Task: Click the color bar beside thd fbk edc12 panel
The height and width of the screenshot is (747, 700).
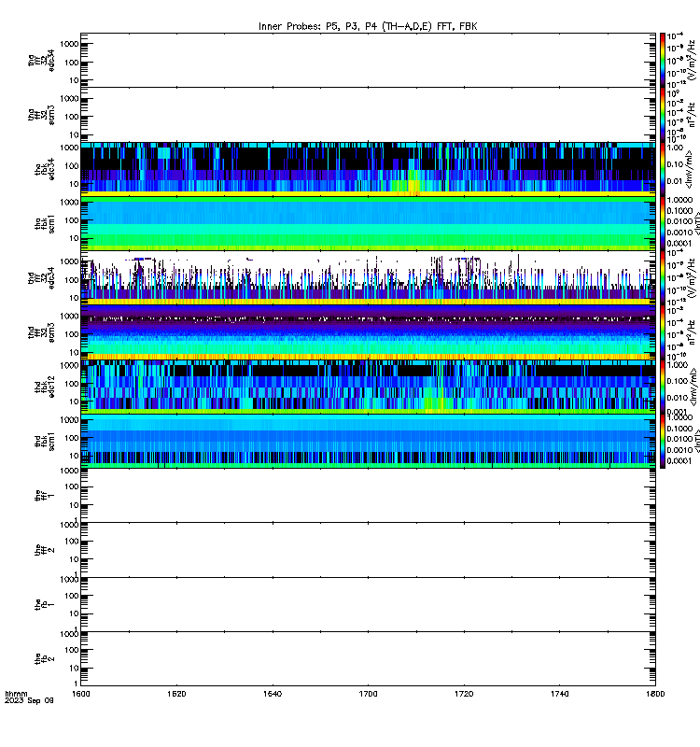Action: [663, 387]
